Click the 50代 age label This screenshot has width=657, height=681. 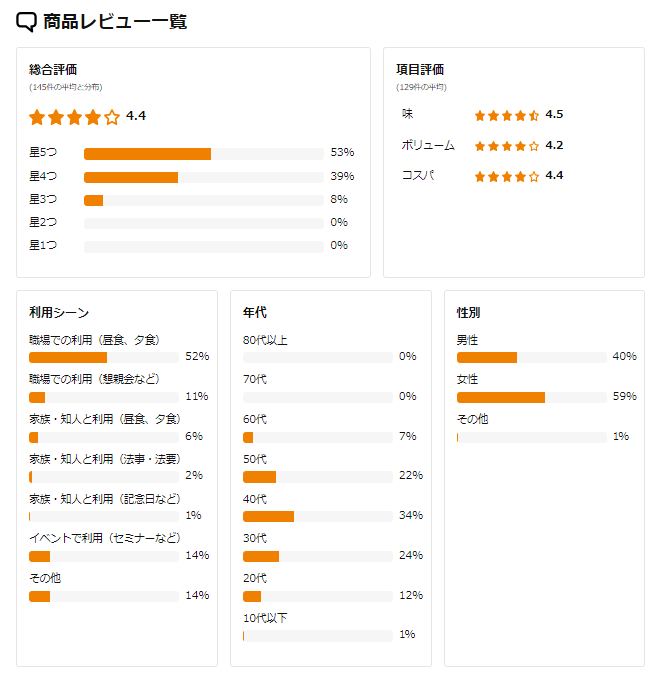[255, 459]
